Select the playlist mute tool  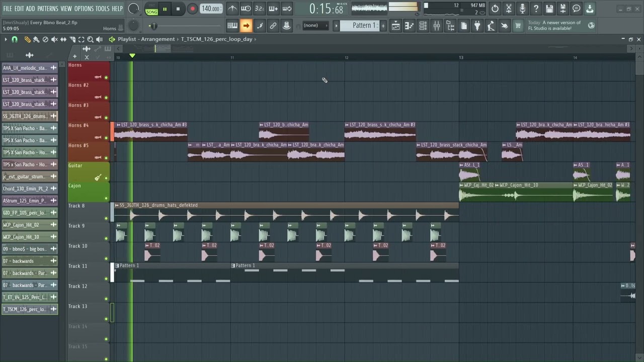[x=54, y=39]
